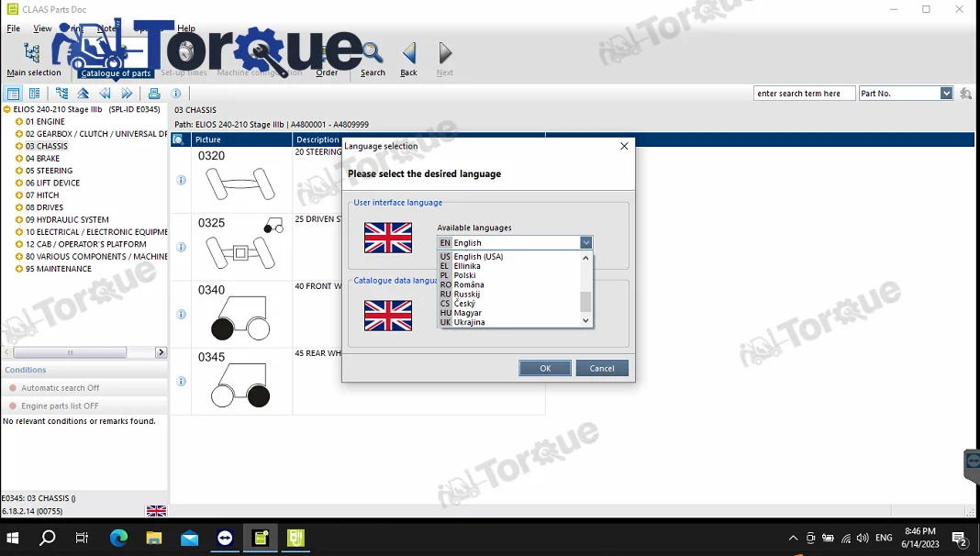
Task: Go up one level with double-up arrows
Action: click(x=84, y=94)
